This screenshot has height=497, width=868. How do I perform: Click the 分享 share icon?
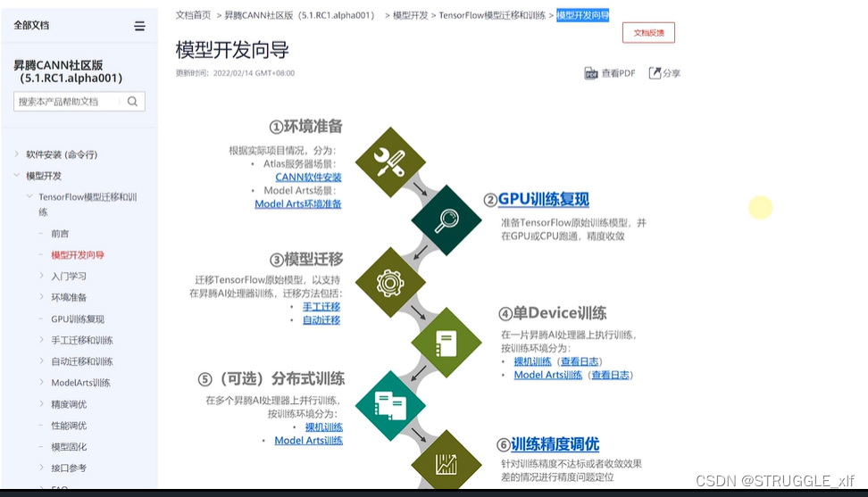655,73
